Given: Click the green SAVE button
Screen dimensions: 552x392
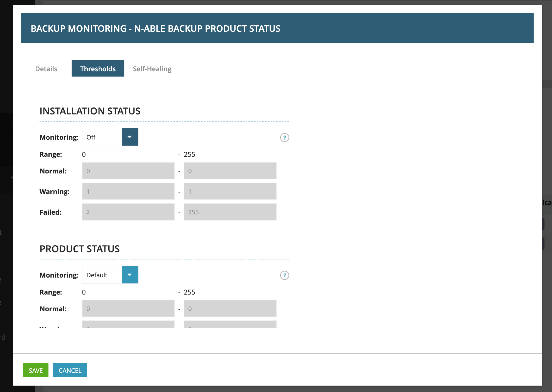Looking at the screenshot, I should pos(36,370).
